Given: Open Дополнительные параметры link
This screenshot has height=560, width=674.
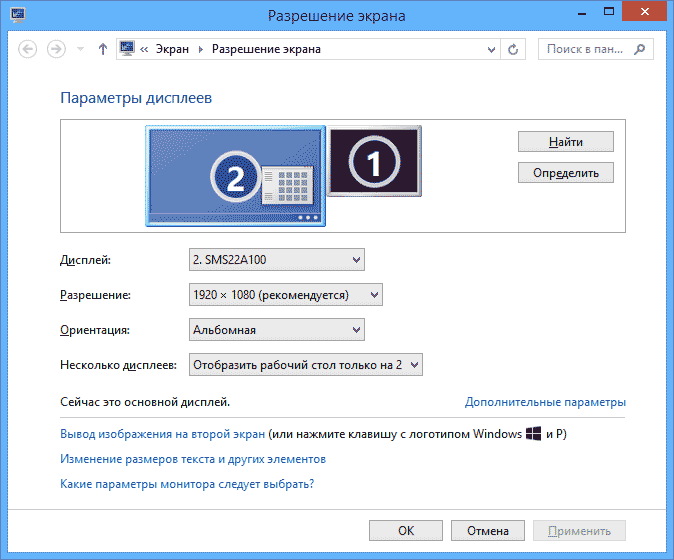Looking at the screenshot, I should 545,402.
